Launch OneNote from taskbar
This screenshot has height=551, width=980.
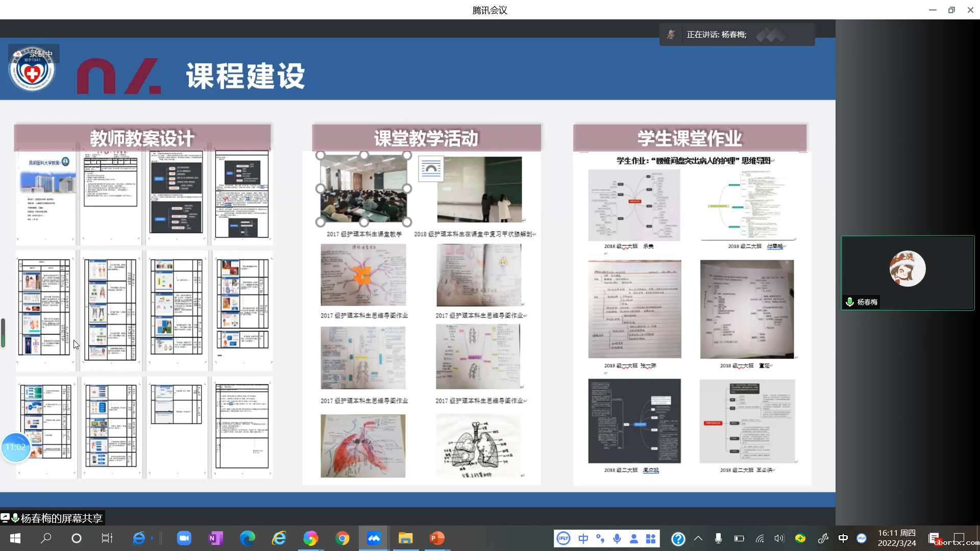pyautogui.click(x=215, y=538)
